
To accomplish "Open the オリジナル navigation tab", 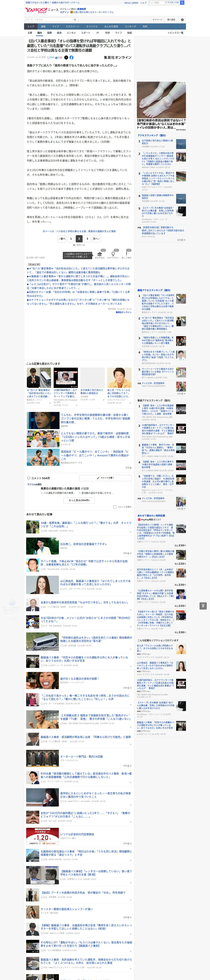I will point(92,27).
